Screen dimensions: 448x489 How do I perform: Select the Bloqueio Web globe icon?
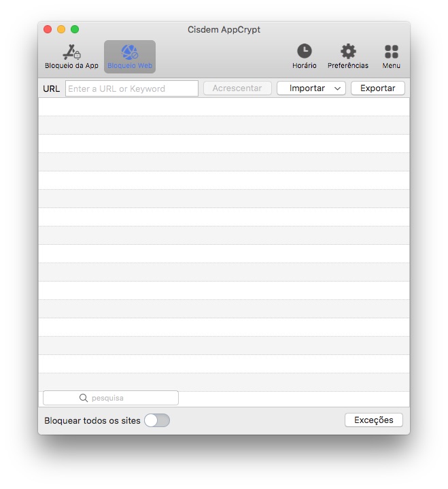[129, 52]
